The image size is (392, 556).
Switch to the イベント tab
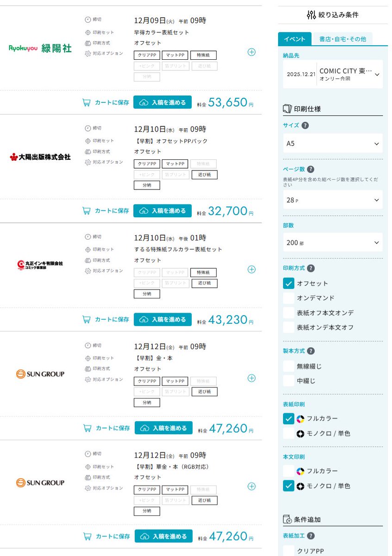[x=294, y=39]
